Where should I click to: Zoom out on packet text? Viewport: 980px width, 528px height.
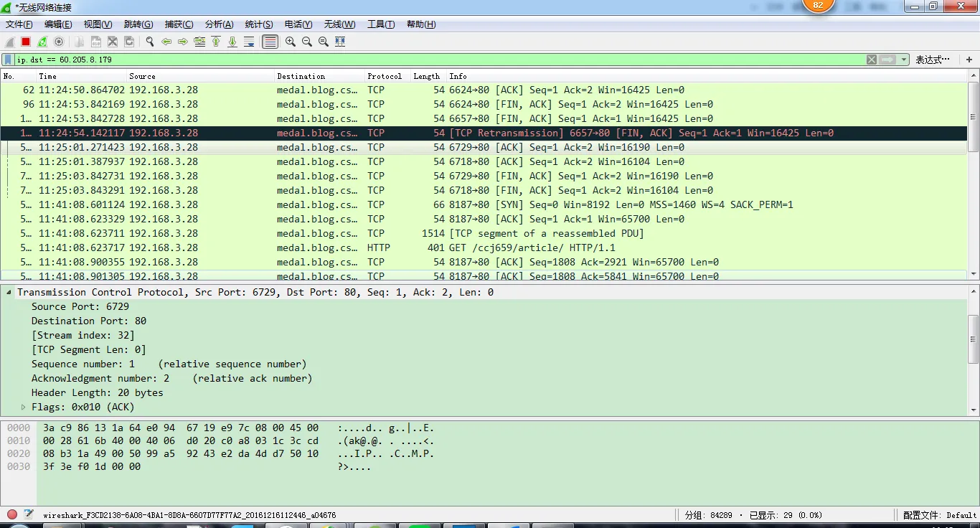point(307,42)
